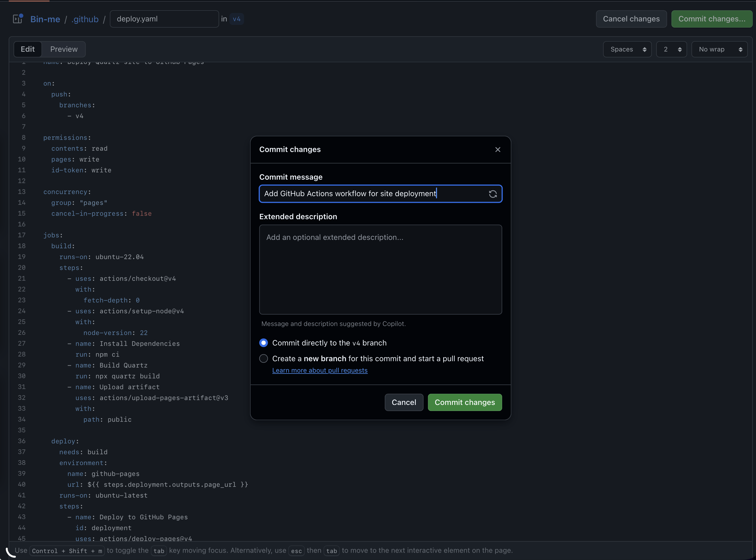This screenshot has height=560, width=756.
Task: Switch to the Edit tab
Action: pos(27,49)
